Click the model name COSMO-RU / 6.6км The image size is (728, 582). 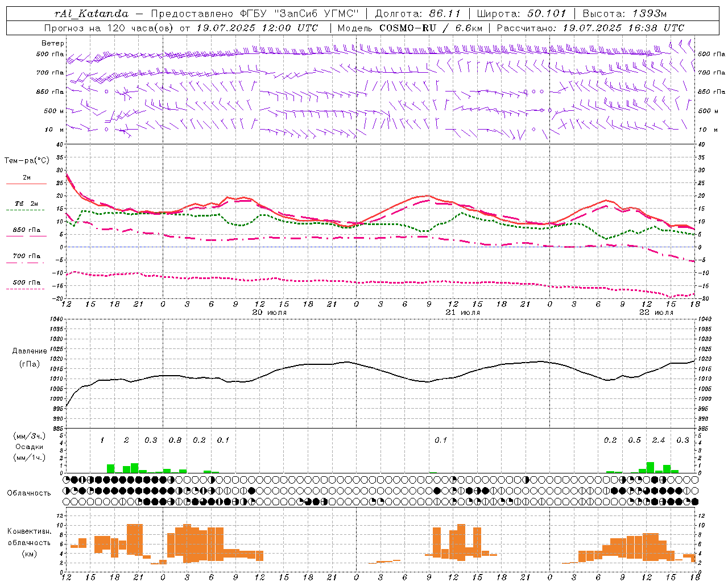(431, 28)
